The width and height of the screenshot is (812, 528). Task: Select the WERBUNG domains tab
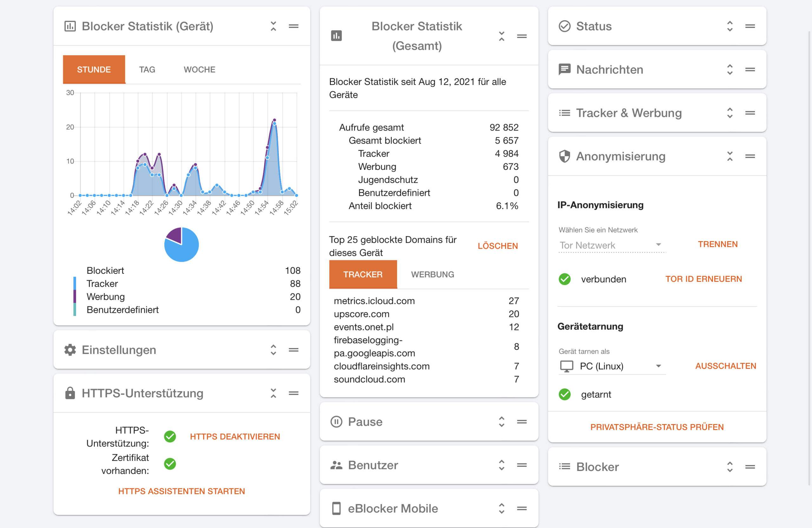tap(432, 274)
